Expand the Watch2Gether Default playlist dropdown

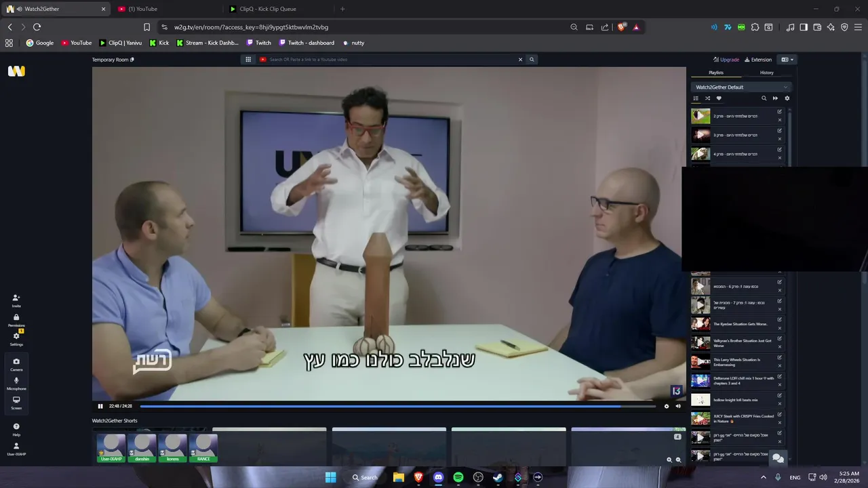[x=741, y=87]
